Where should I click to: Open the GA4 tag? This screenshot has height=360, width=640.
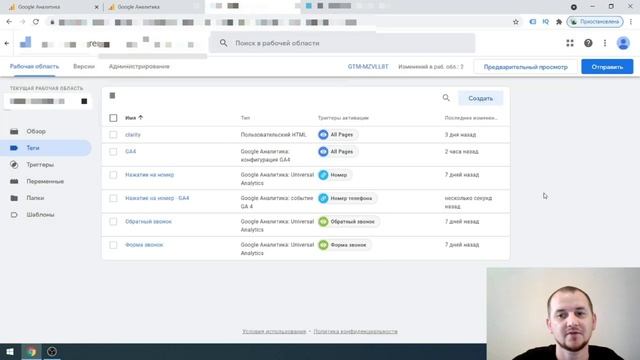(x=131, y=151)
